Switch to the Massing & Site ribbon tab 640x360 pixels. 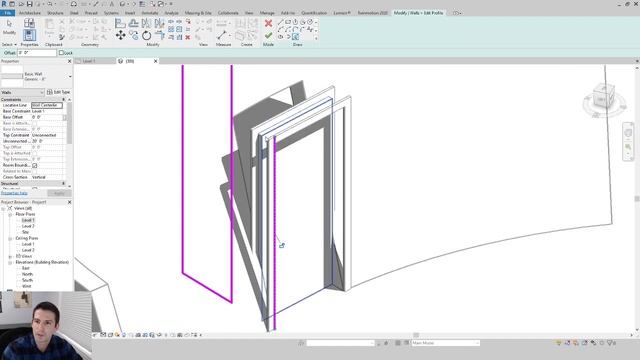(198, 13)
